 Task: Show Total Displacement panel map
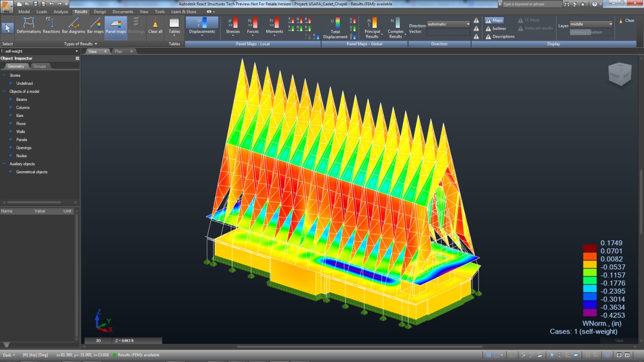click(x=335, y=28)
